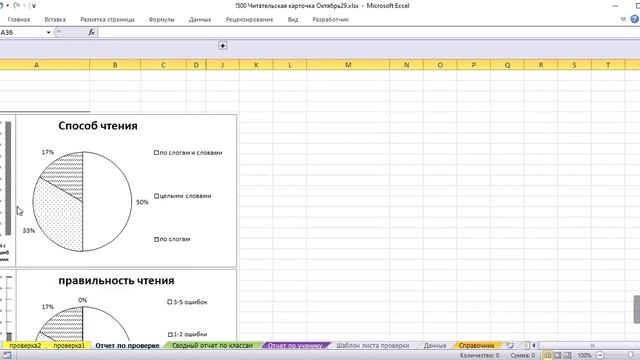Open the Данные ribbon tab
Image resolution: width=640 pixels, height=360 pixels.
coord(200,20)
